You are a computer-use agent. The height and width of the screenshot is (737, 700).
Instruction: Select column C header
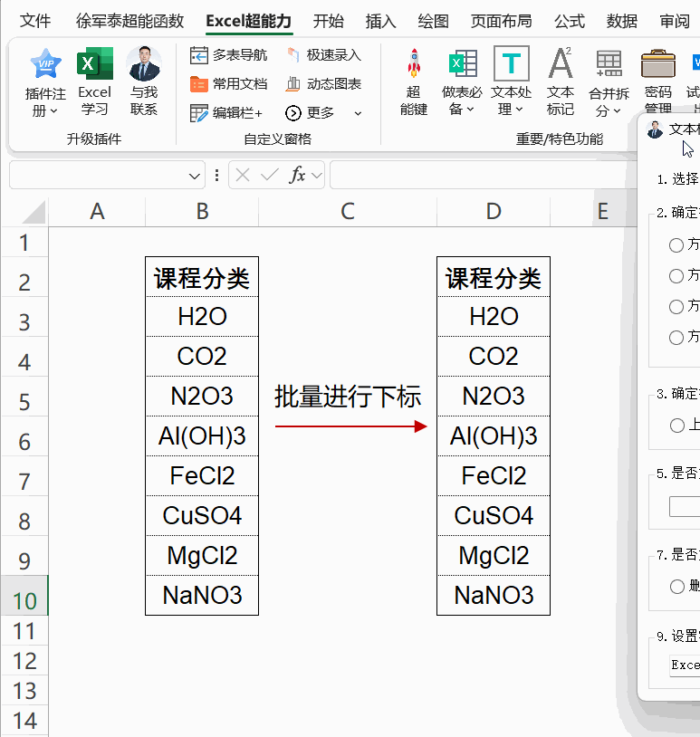(x=348, y=212)
